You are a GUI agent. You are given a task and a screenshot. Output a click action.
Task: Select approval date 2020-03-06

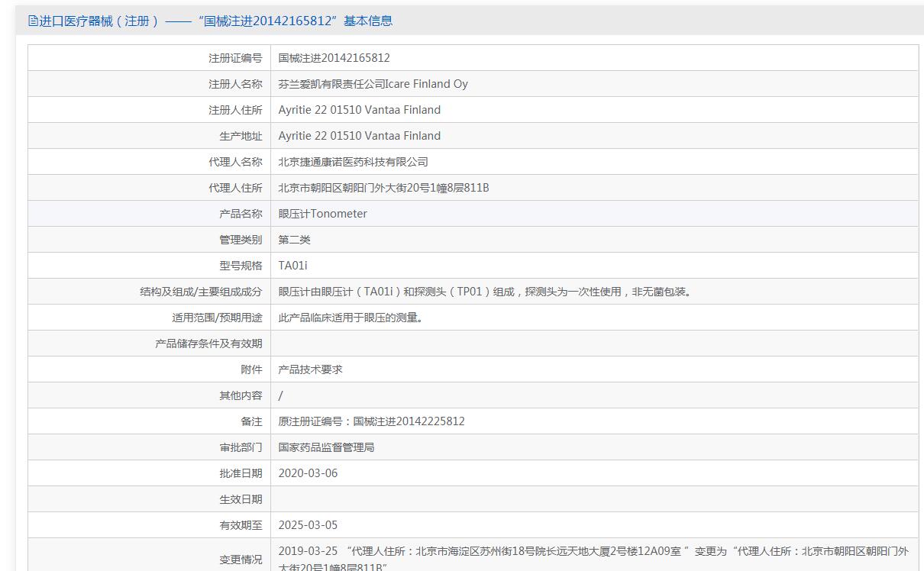[x=308, y=473]
